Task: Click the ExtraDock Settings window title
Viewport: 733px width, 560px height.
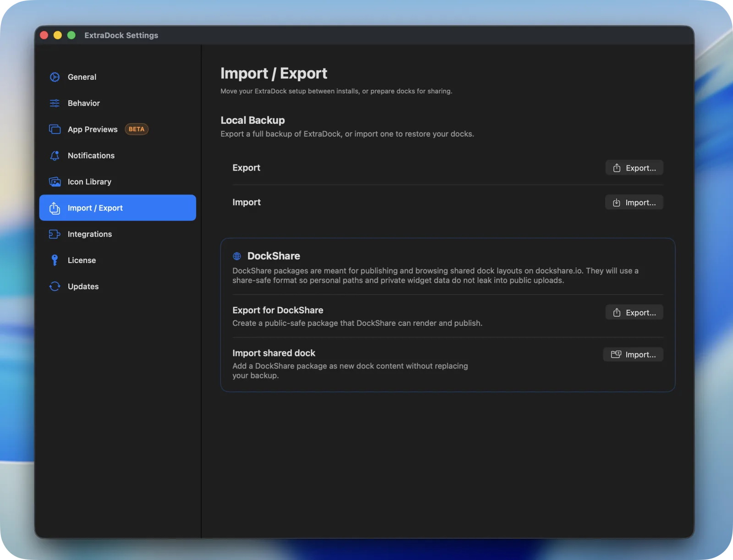Action: tap(121, 35)
